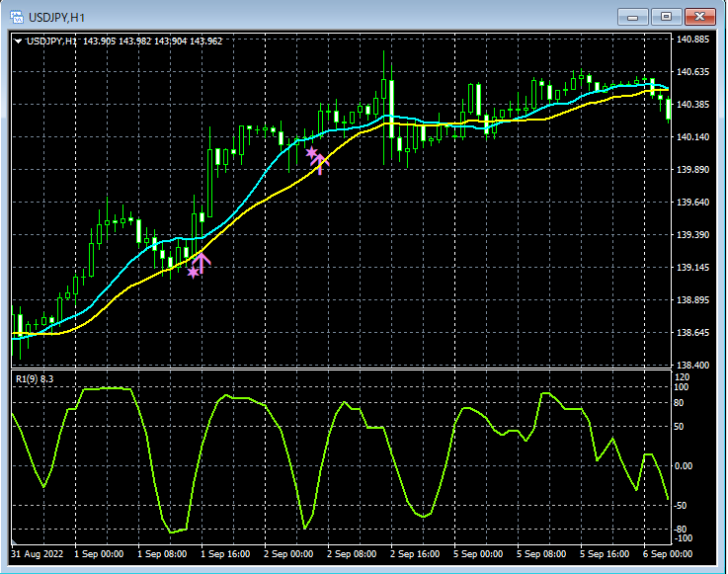Click the 139.640 price scale label

[692, 202]
